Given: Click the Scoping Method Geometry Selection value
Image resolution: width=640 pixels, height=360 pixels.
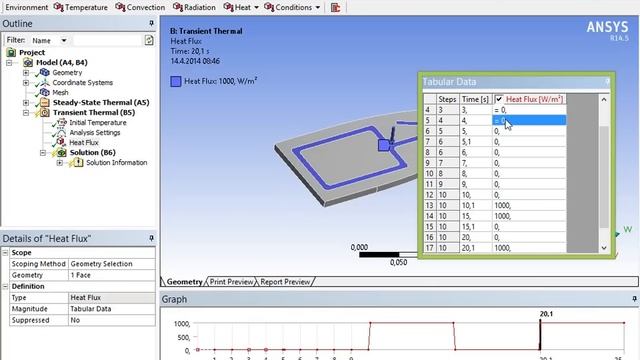Looking at the screenshot, I should (x=111, y=264).
